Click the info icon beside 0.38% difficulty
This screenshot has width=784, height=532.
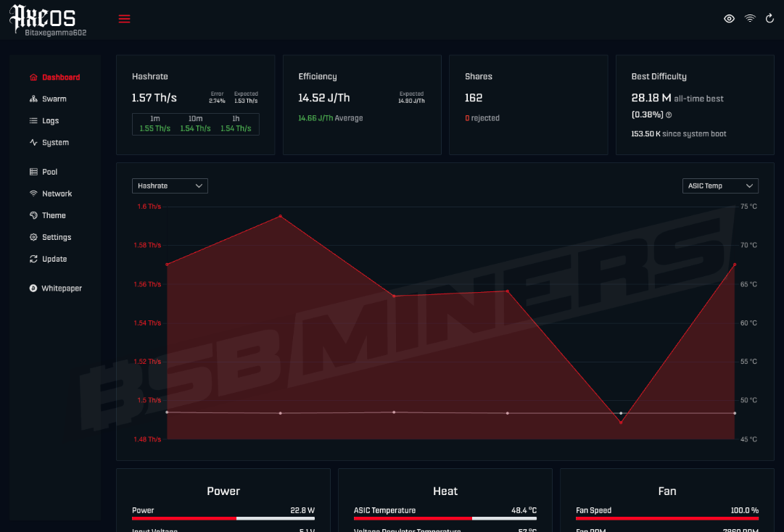click(669, 115)
